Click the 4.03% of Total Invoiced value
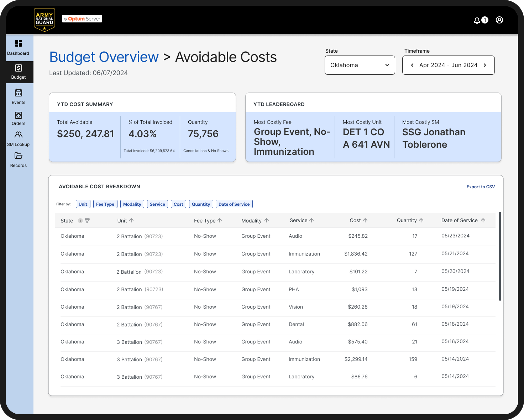Screen dimensions: 524x420 (142, 134)
